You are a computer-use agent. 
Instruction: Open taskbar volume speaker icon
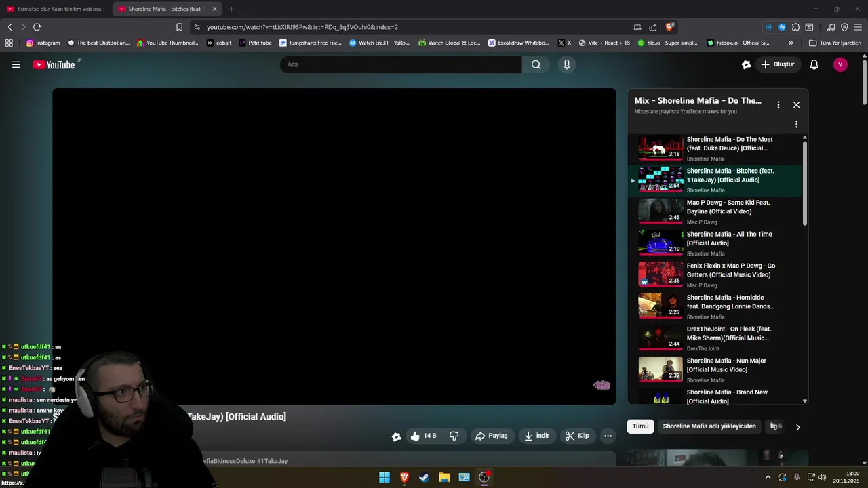tap(822, 477)
